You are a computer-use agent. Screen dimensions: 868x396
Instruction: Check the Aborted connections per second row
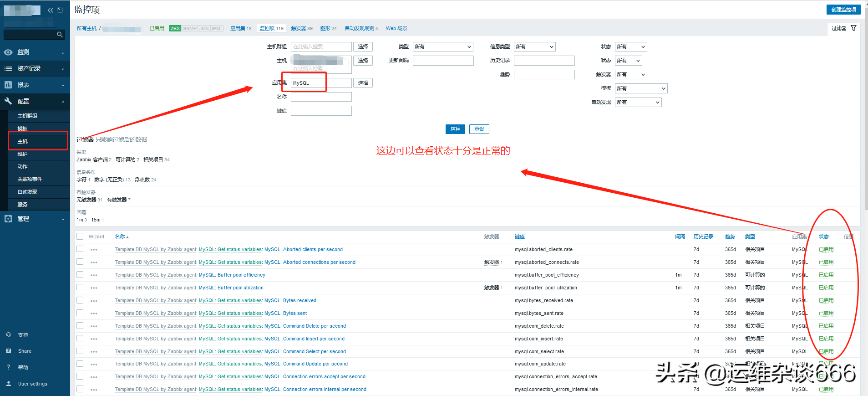[80, 262]
